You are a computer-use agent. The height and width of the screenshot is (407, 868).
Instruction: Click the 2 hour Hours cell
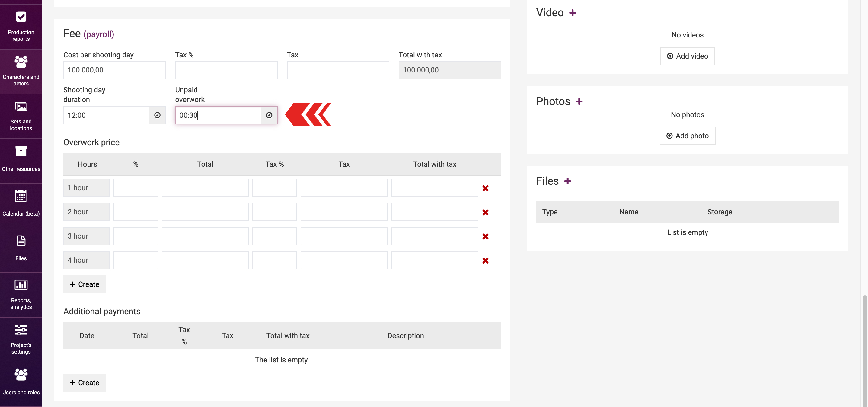86,212
